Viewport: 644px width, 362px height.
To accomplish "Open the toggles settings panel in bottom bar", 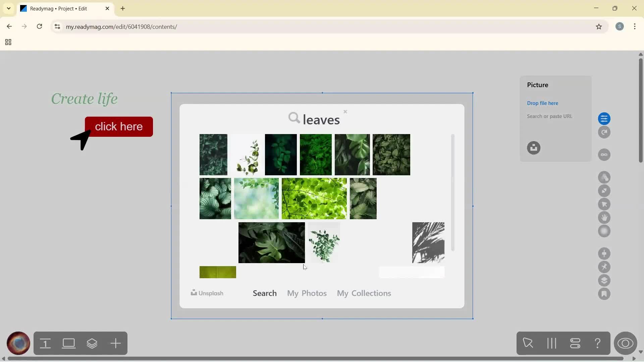I will pyautogui.click(x=576, y=343).
